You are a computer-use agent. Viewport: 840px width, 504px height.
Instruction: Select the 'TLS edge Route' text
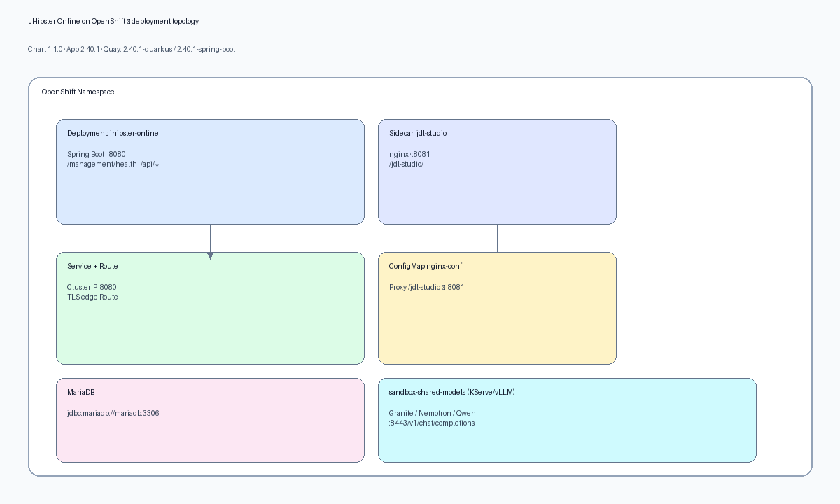[92, 297]
